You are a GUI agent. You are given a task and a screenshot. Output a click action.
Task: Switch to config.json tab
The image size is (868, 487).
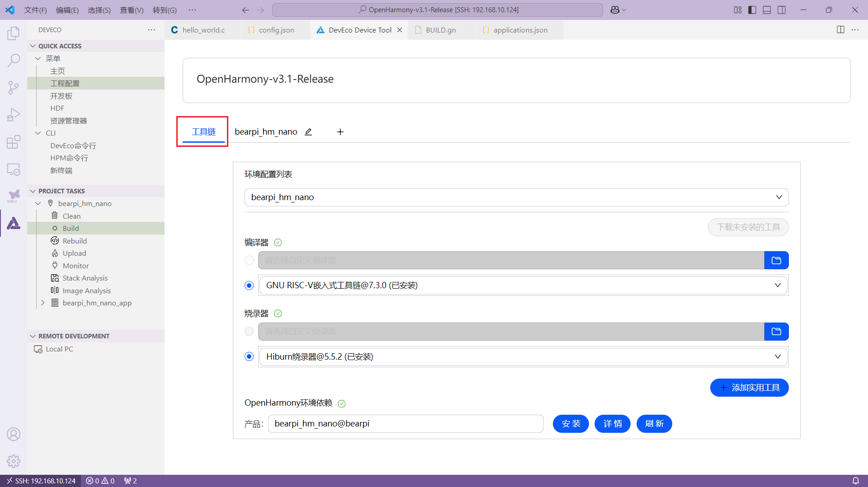coord(275,30)
